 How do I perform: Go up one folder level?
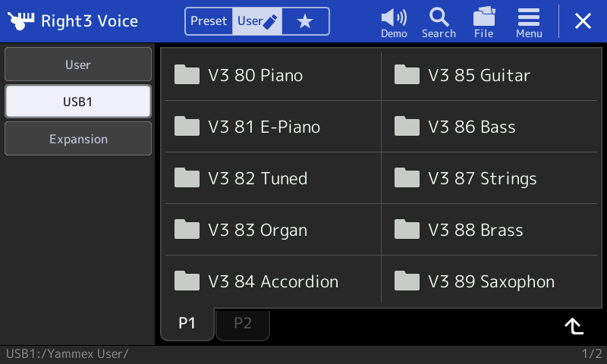tap(574, 326)
